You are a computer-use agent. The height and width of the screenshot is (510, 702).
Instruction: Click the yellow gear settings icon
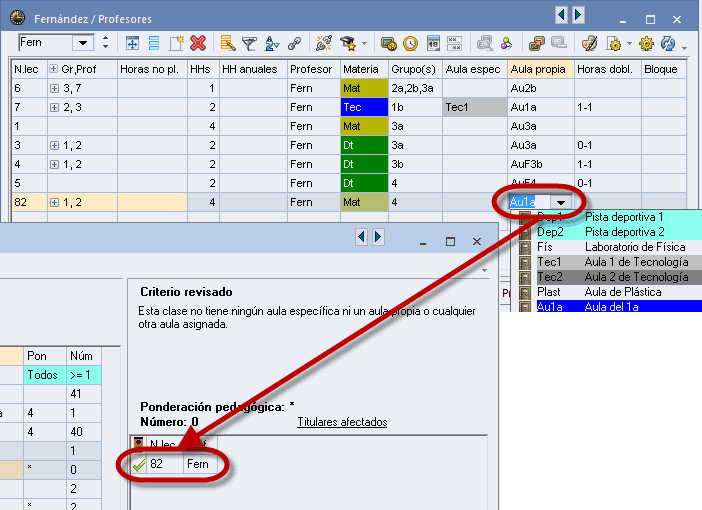[646, 43]
